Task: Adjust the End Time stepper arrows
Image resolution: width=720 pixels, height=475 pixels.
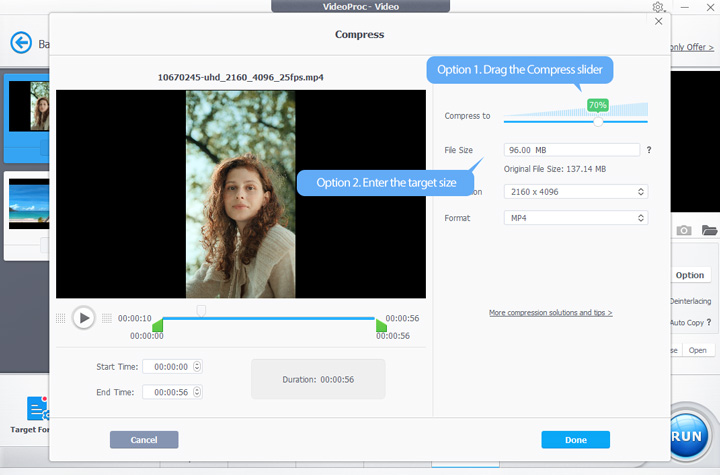Action: 197,392
